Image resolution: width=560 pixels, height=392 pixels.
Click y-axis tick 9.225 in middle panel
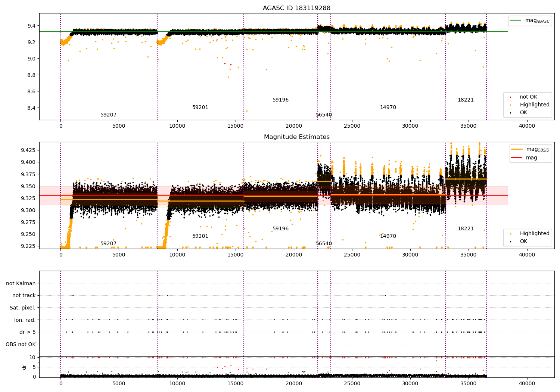pyautogui.click(x=29, y=246)
